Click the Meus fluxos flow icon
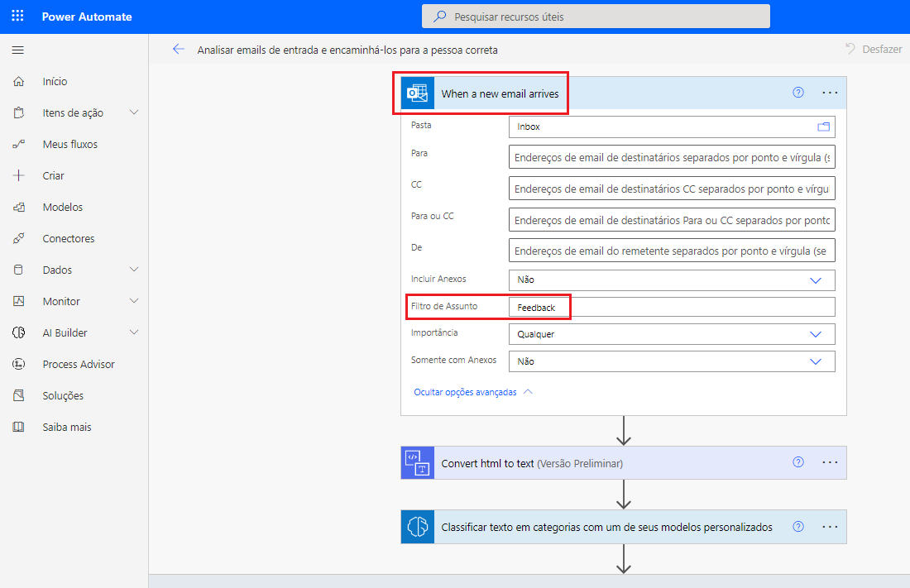Image resolution: width=910 pixels, height=588 pixels. [18, 144]
